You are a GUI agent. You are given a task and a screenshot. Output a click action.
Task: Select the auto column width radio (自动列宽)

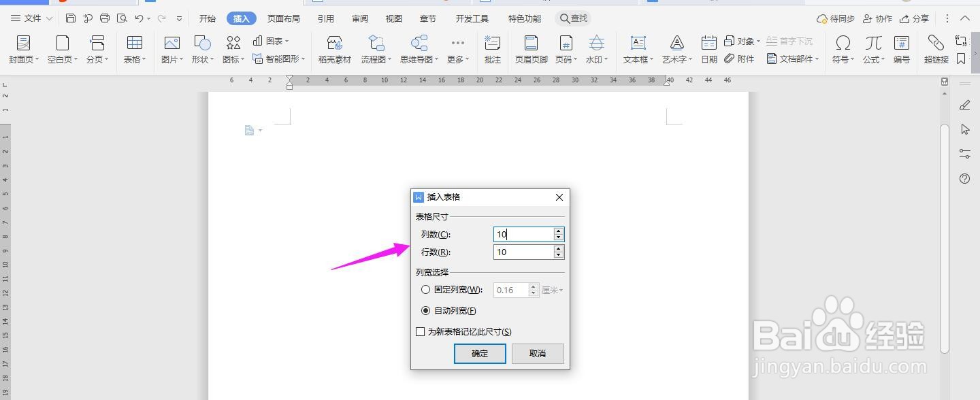425,311
